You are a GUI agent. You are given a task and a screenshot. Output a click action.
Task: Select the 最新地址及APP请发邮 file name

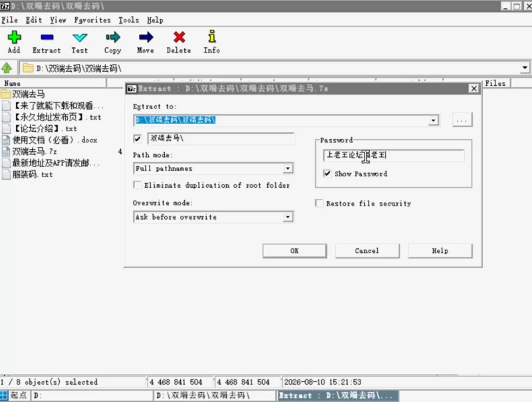coord(56,163)
